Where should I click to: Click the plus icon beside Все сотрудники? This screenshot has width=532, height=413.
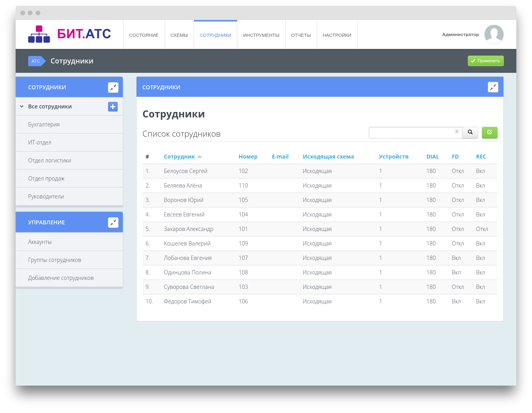113,106
